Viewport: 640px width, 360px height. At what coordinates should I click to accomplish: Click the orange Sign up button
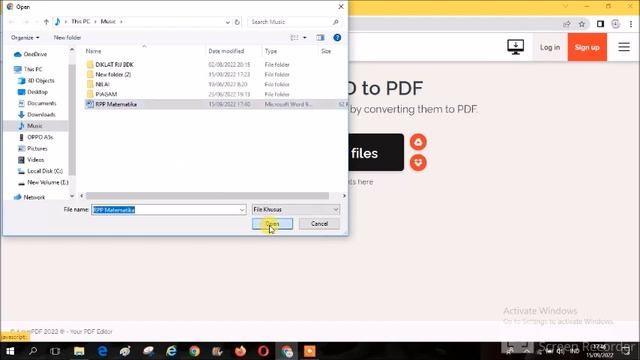coord(587,47)
